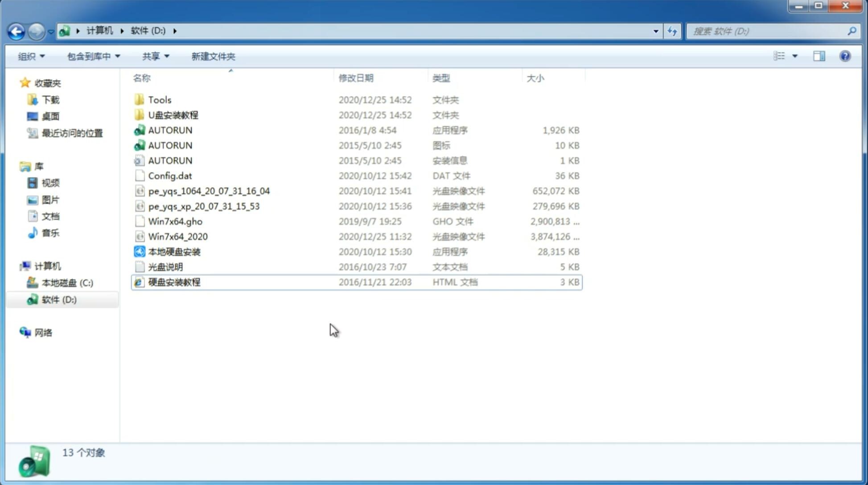Viewport: 868px width, 485px height.
Task: Click 新建文件夹 button
Action: (x=213, y=56)
